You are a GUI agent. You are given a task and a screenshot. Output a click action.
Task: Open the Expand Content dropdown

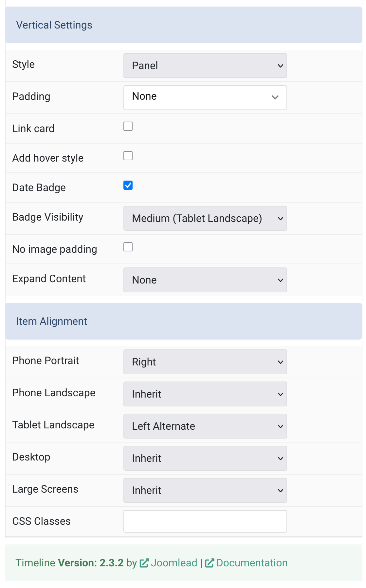(205, 280)
